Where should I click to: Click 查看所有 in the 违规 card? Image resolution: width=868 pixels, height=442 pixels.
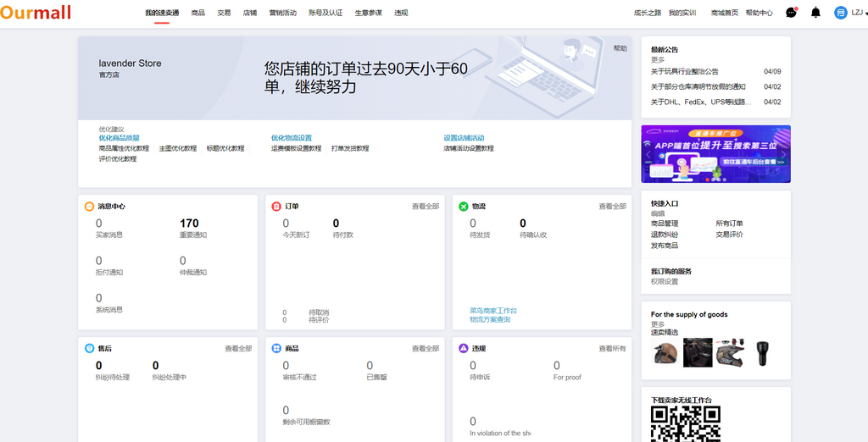pyautogui.click(x=612, y=349)
